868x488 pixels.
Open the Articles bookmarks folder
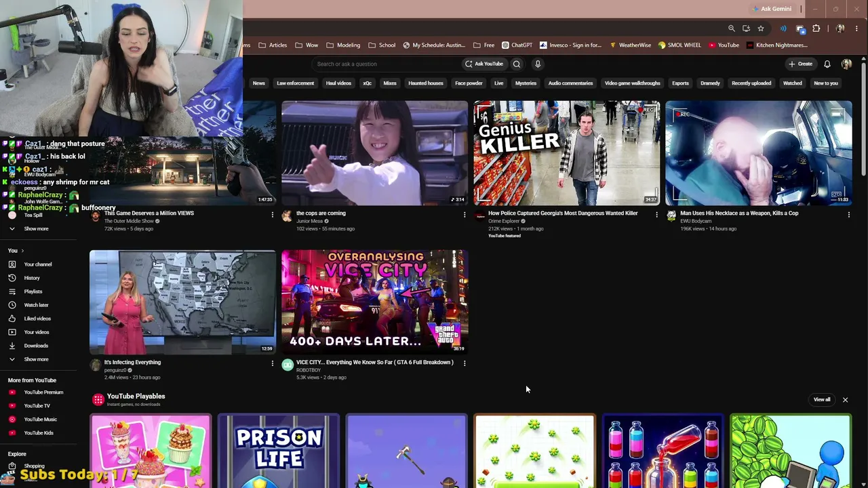point(273,45)
